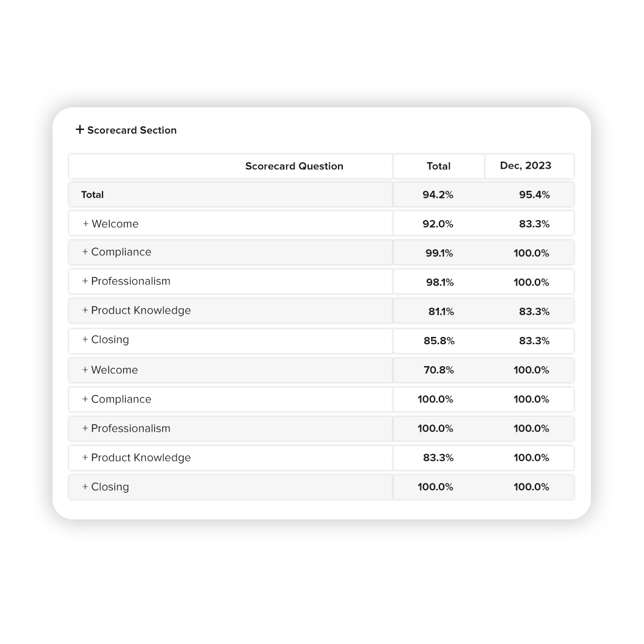
Task: Expand Product Knowledge row with 83.3% total
Action: click(x=85, y=458)
